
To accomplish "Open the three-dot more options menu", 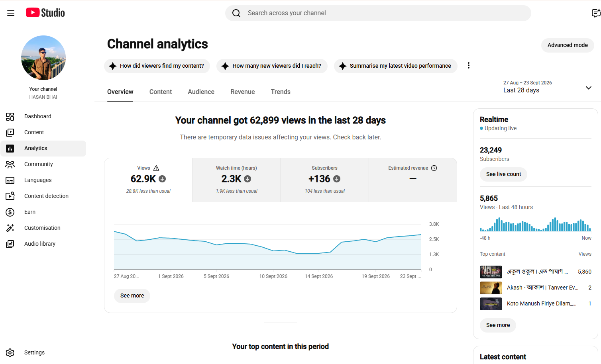I will click(x=469, y=65).
